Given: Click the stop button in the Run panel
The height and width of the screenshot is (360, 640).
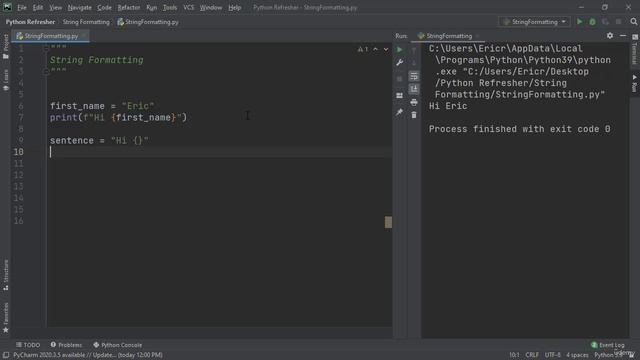Looking at the screenshot, I should [x=400, y=79].
